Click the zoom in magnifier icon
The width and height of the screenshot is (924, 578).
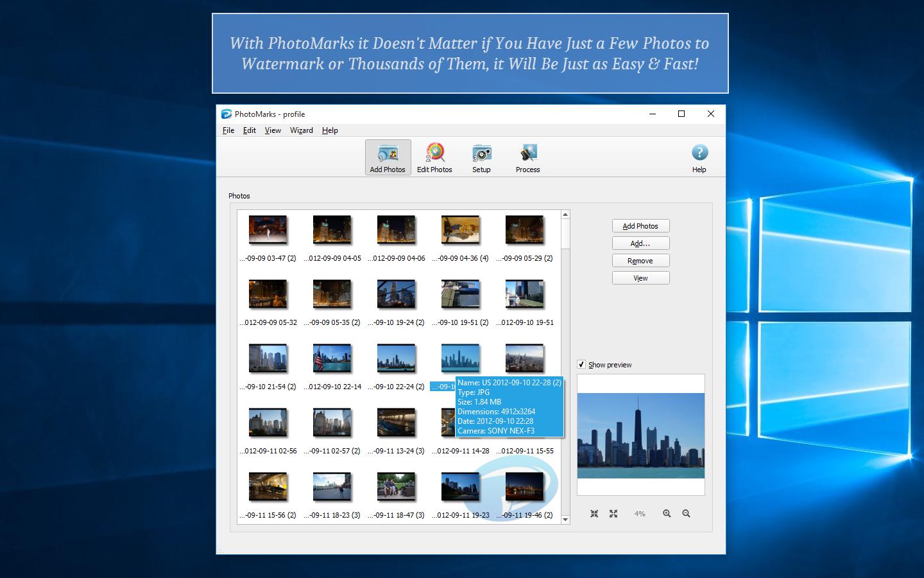coord(667,513)
